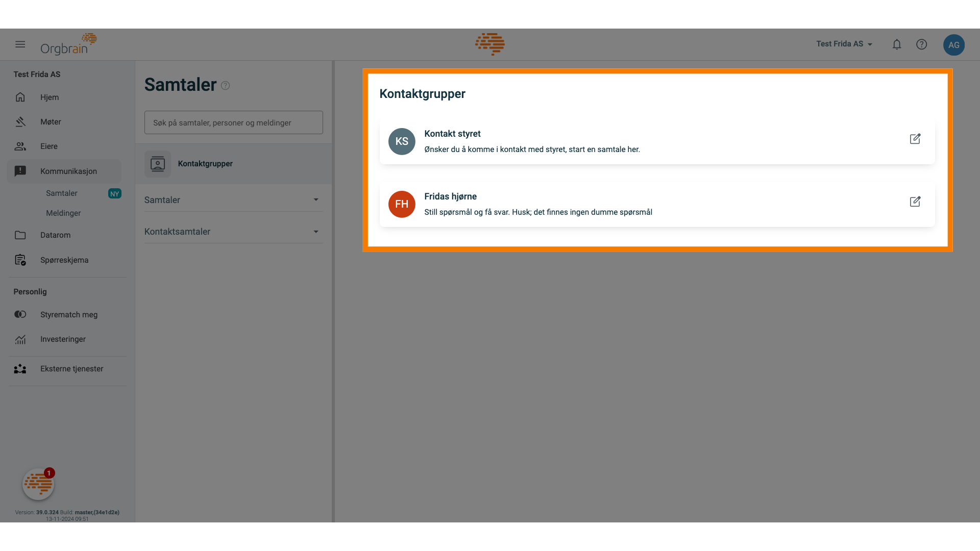Select Kommunikasjon in sidebar
The image size is (980, 551).
[x=64, y=171]
